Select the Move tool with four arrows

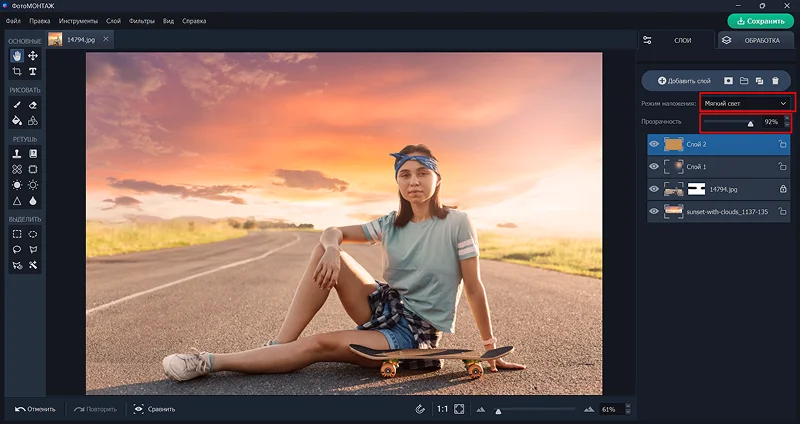coord(33,56)
